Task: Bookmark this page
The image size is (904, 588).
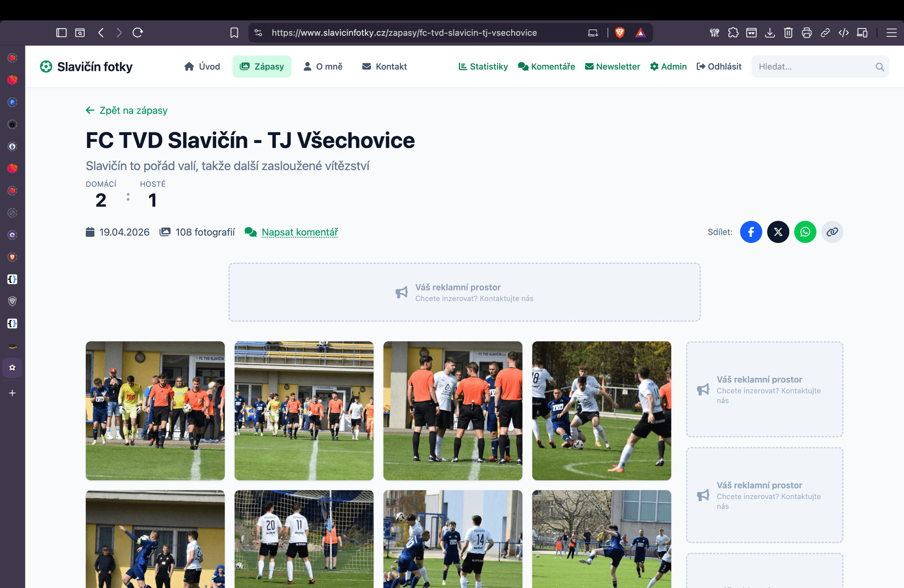Action: click(234, 32)
